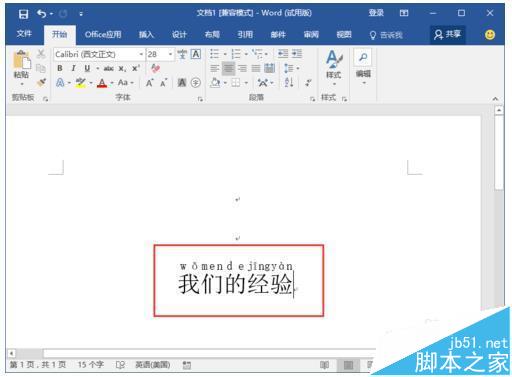The height and width of the screenshot is (377, 512).
Task: Open the 文件 tab
Action: (x=24, y=34)
